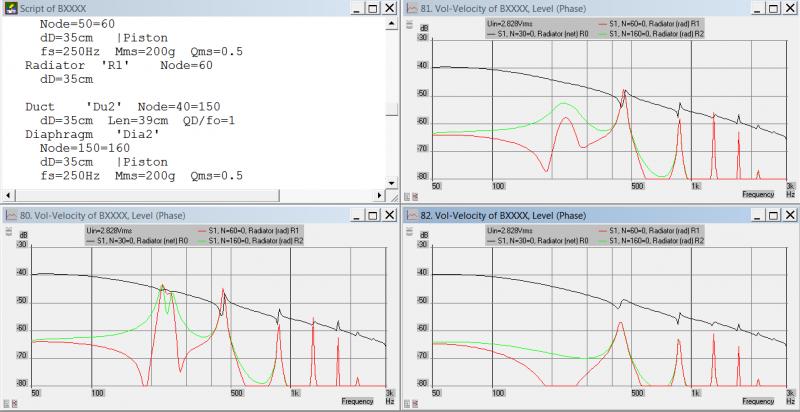Minimize chart window 80
Image resolution: width=800 pixels, height=412 pixels.
(x=357, y=216)
